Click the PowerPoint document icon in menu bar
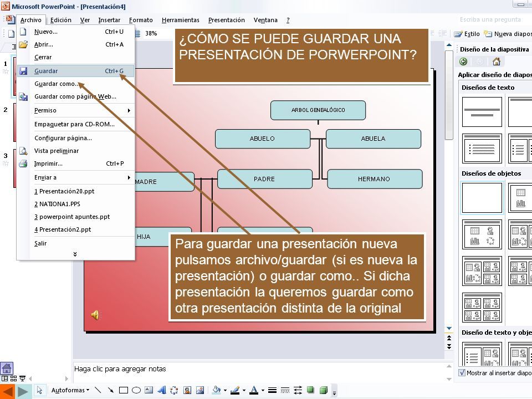The height and width of the screenshot is (399, 532). click(x=10, y=20)
